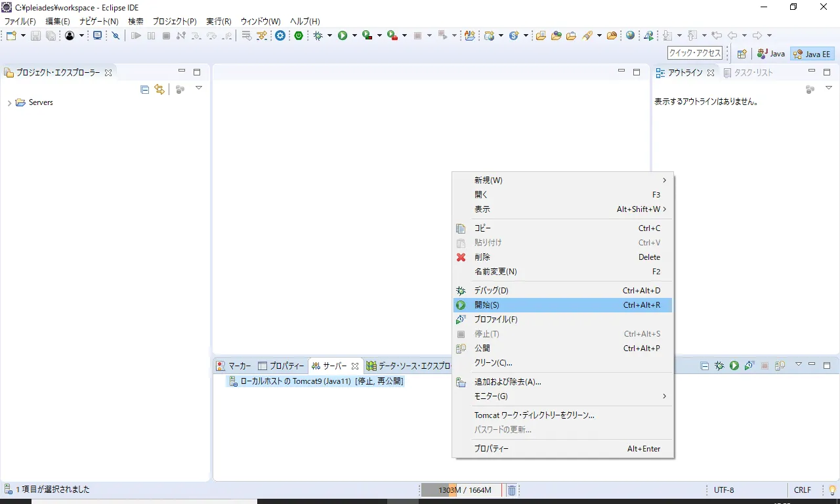840x504 pixels.
Task: Click profile icon in Servers view toolbar
Action: coord(749,366)
